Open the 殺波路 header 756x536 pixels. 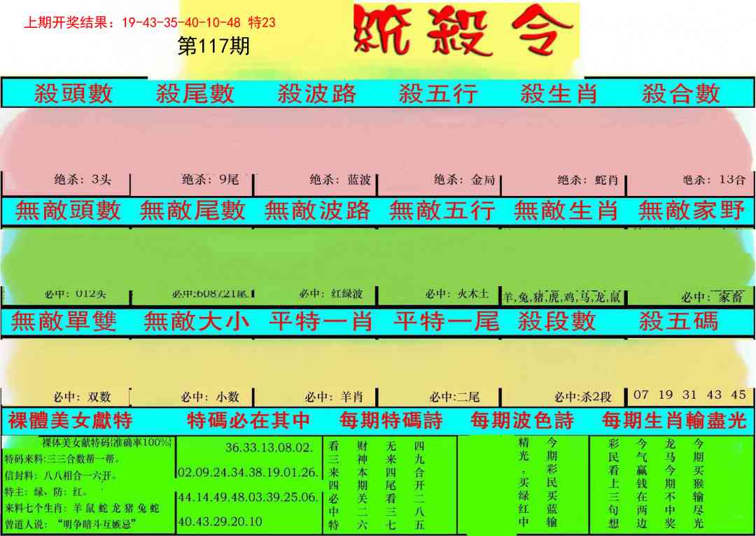316,93
